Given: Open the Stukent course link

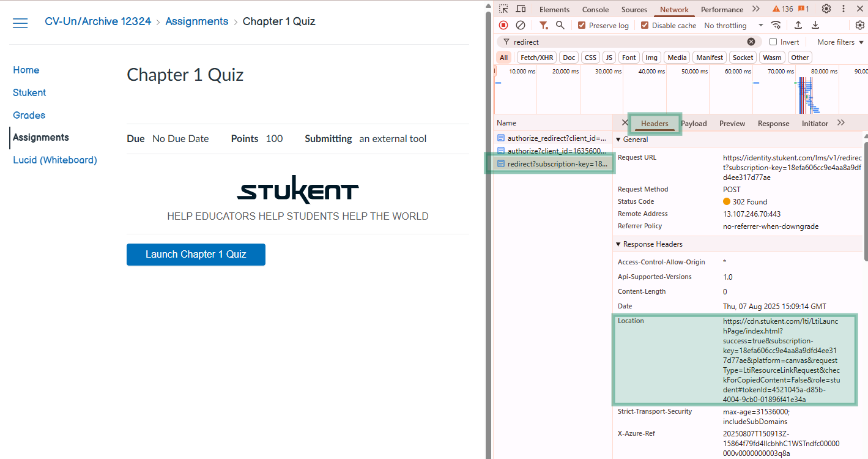Looking at the screenshot, I should click(x=29, y=93).
